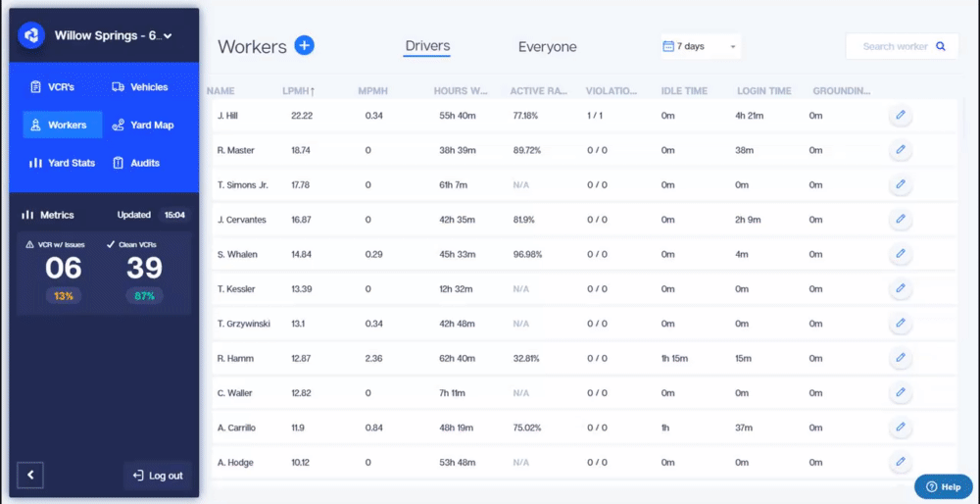The height and width of the screenshot is (504, 980).
Task: Open the Audits section
Action: tap(135, 163)
